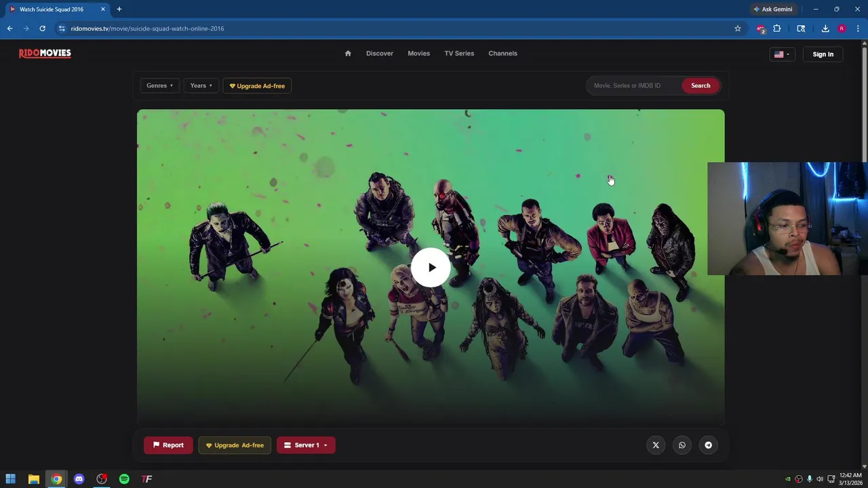Open the TV Series section
The height and width of the screenshot is (488, 868).
click(x=459, y=54)
